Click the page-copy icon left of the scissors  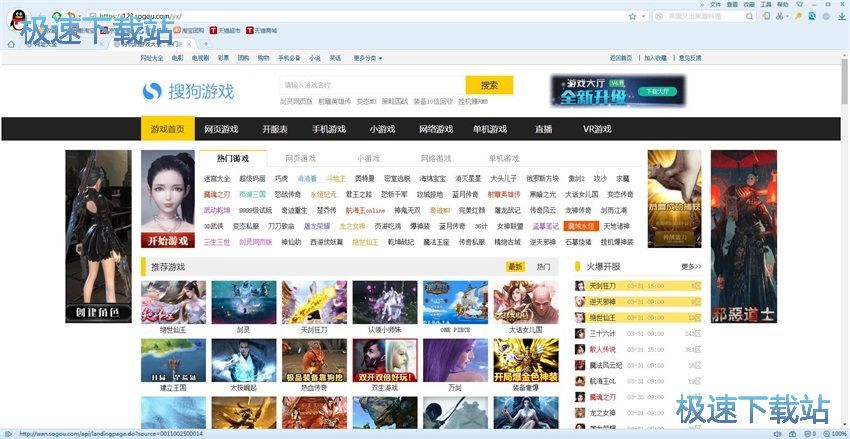pos(767,16)
